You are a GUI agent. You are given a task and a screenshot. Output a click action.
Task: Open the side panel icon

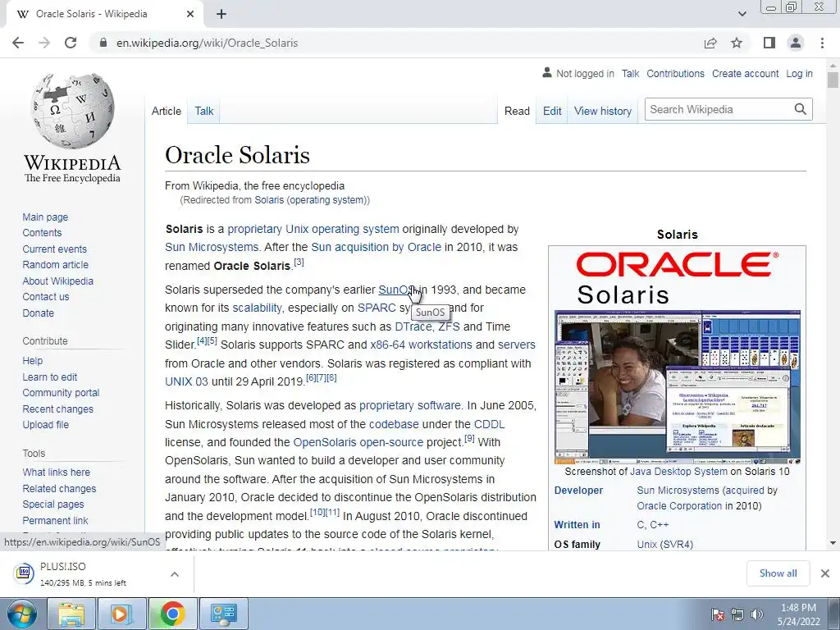769,43
